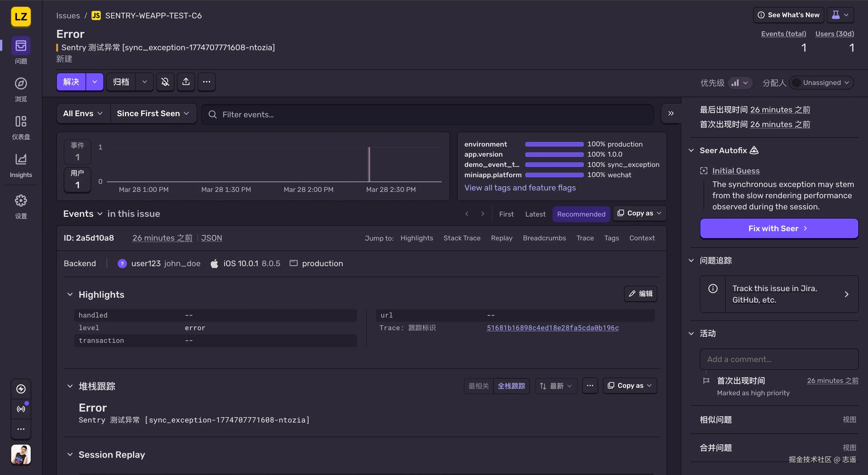868x475 pixels.
Task: Click the Fix with Seer button
Action: tap(779, 228)
